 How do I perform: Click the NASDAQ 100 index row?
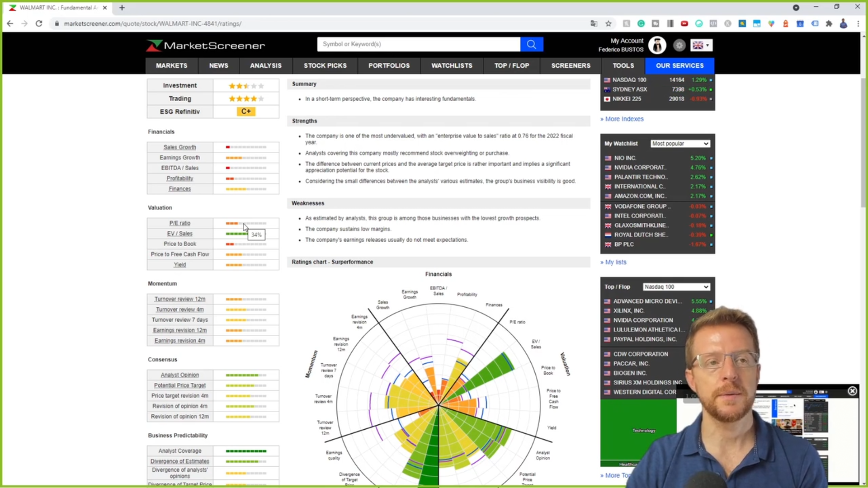tap(658, 80)
